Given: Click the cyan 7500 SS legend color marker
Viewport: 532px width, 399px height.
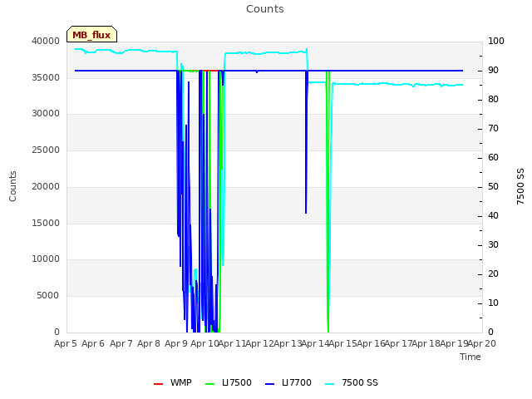Looking at the screenshot, I should (x=330, y=384).
